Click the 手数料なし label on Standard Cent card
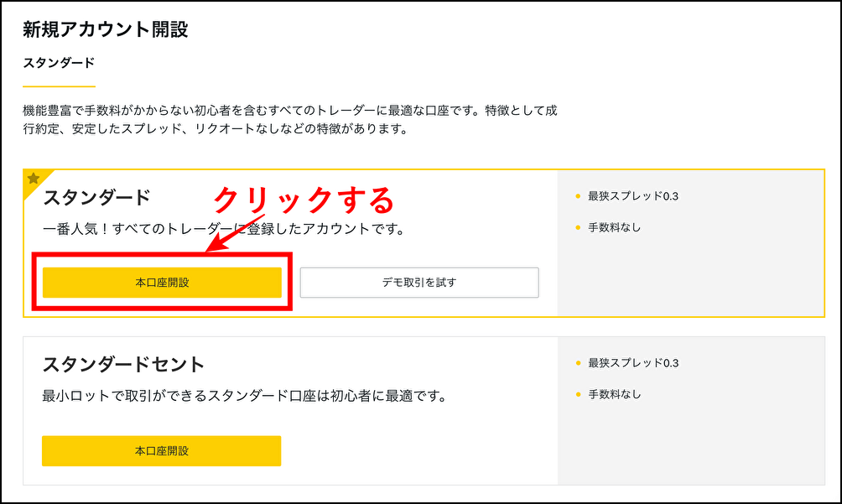The height and width of the screenshot is (504, 842). pyautogui.click(x=615, y=394)
